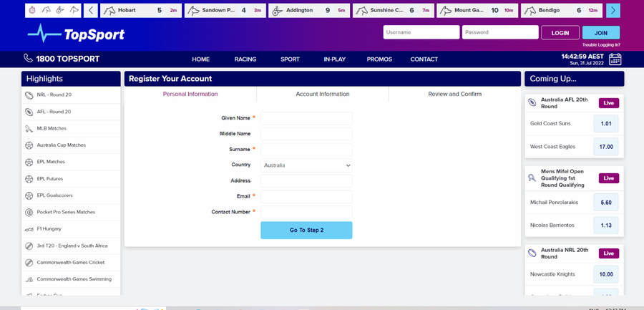
Task: Select West Coast Eagles odds 17.00
Action: pyautogui.click(x=606, y=146)
